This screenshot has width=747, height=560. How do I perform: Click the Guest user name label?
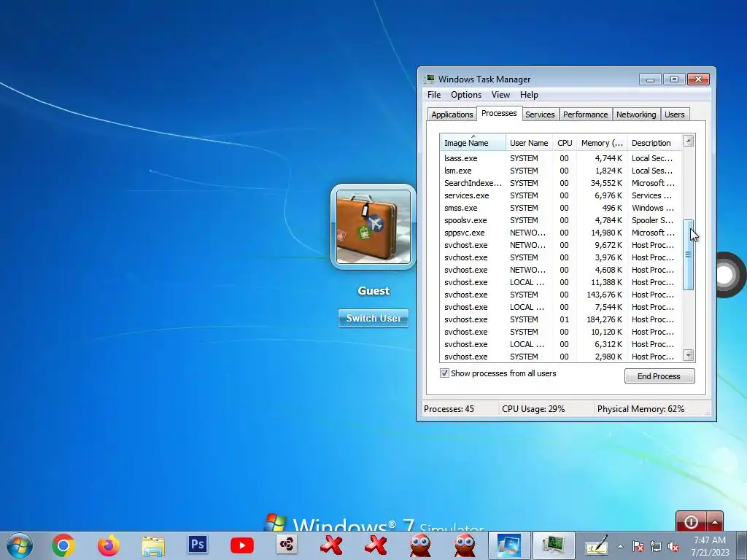pyautogui.click(x=373, y=290)
